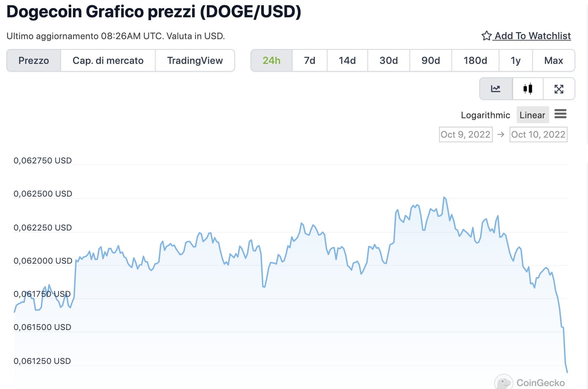Click the 0,062750 USD axis label

point(43,161)
